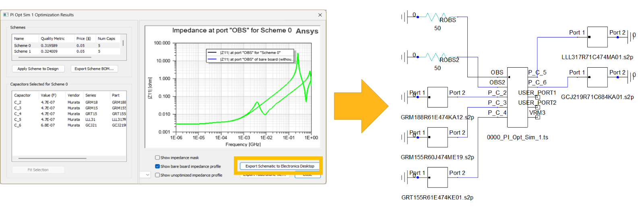Click the LLL31 series cell
Viewport: 644px width, 217px height.
click(x=90, y=120)
